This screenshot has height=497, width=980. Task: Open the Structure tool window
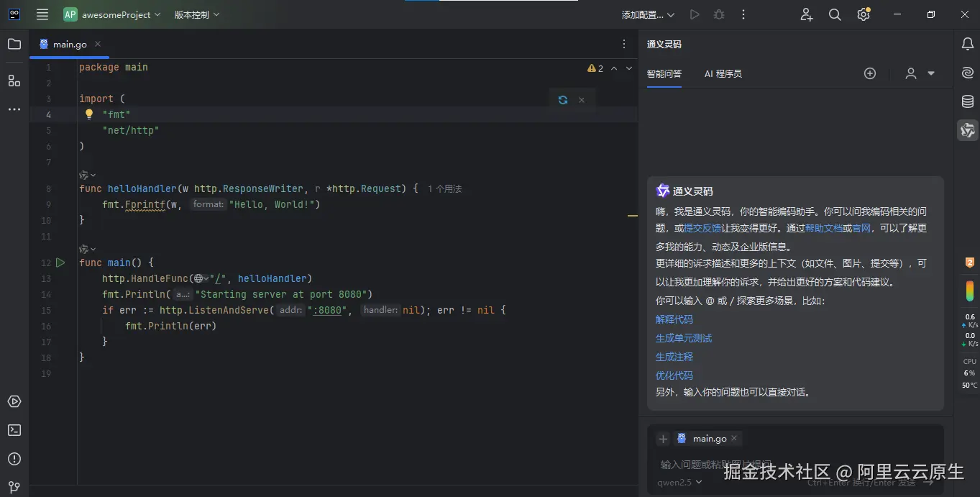(x=14, y=81)
